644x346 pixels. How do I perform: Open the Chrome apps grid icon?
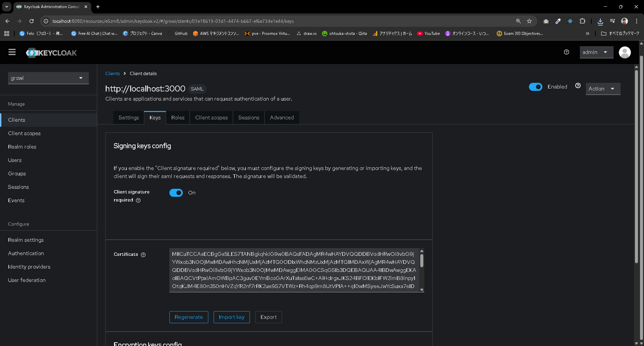(x=7, y=34)
